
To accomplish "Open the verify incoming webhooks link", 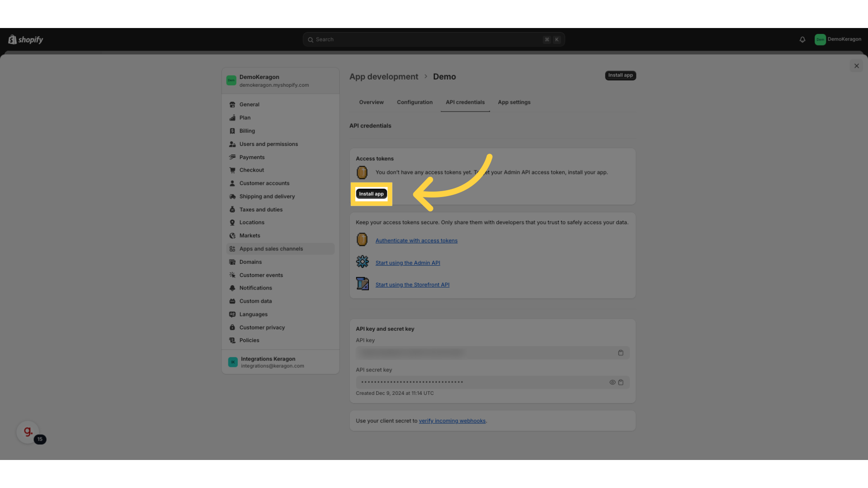I will (452, 421).
